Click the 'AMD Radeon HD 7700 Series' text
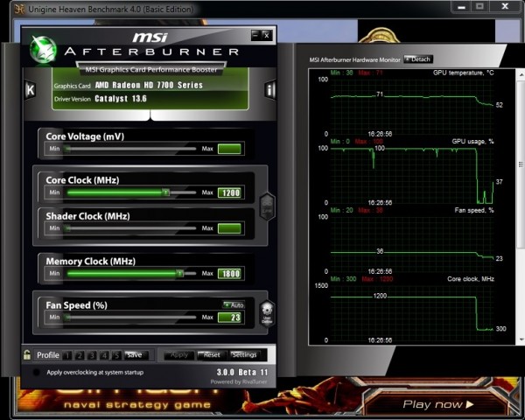The image size is (525, 420). (x=149, y=85)
